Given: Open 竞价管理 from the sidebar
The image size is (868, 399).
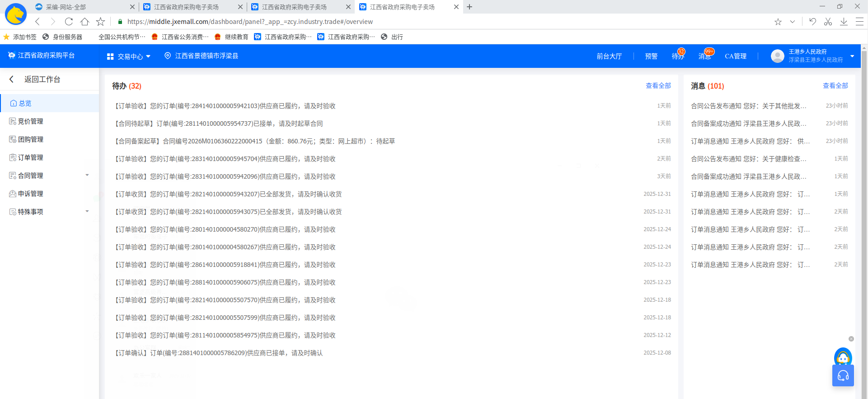Looking at the screenshot, I should [31, 121].
